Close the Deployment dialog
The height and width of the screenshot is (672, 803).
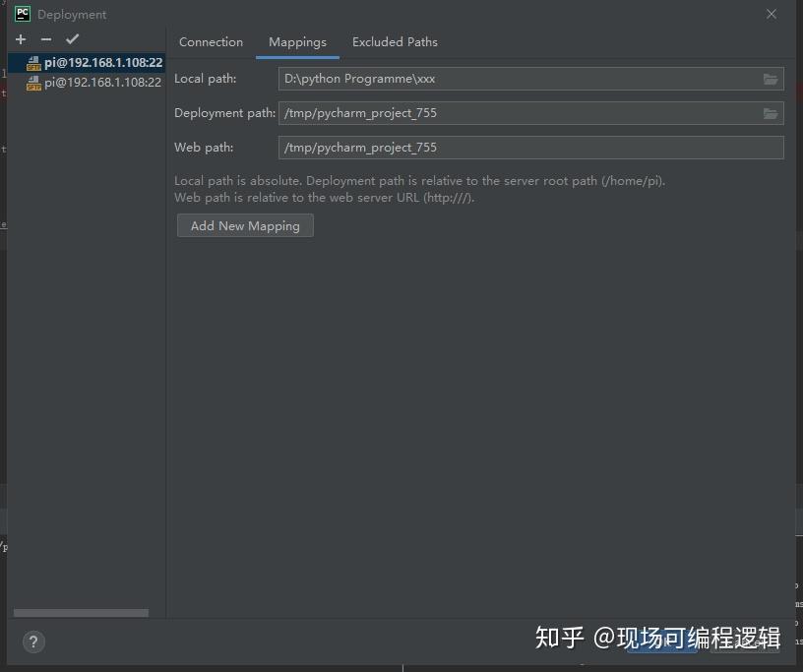click(x=771, y=14)
